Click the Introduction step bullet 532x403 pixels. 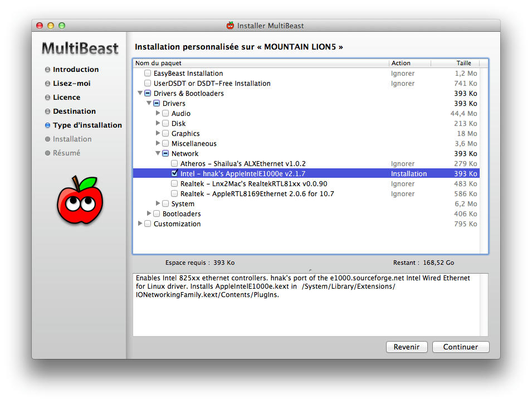tap(47, 70)
